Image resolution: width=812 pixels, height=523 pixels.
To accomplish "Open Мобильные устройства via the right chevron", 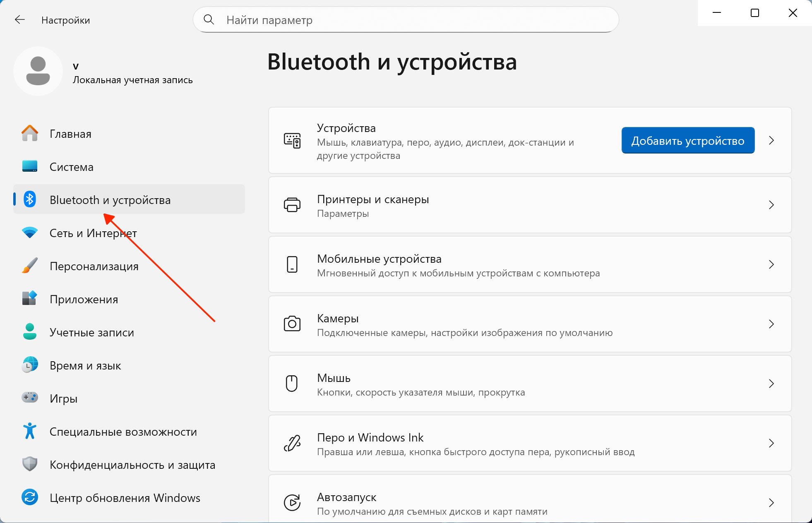I will point(771,264).
